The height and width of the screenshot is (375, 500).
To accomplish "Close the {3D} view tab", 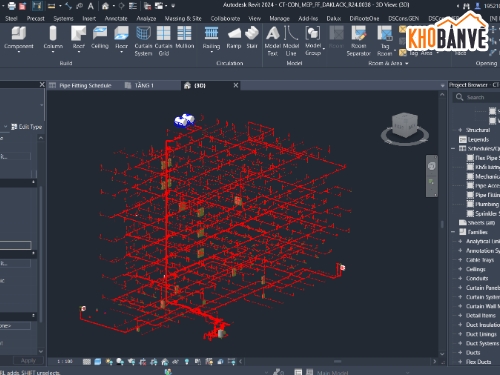I will pos(236,85).
